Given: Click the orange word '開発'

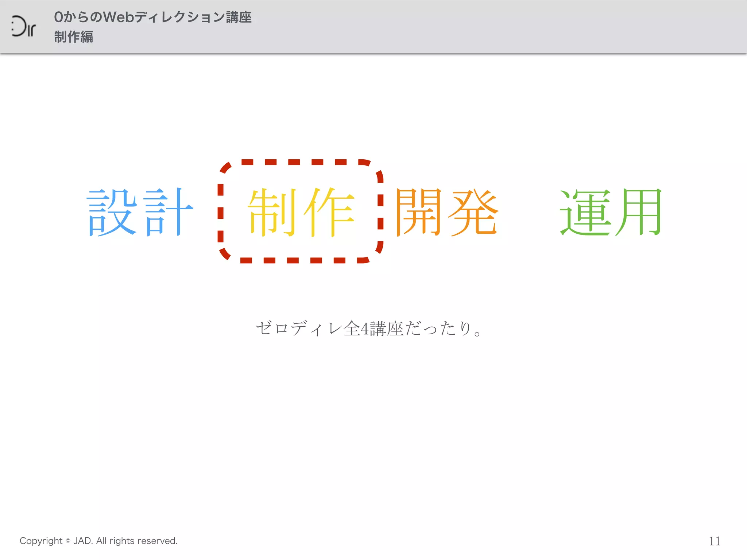Looking at the screenshot, I should tap(447, 212).
